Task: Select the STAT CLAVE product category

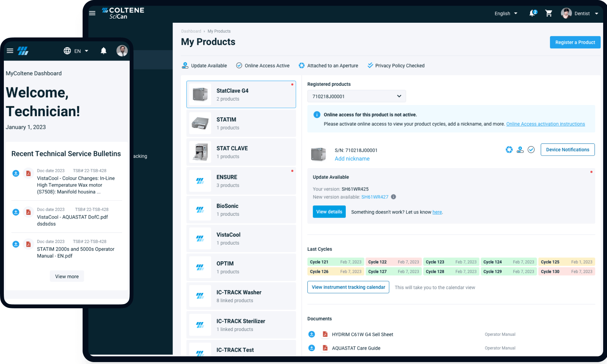Action: [241, 152]
